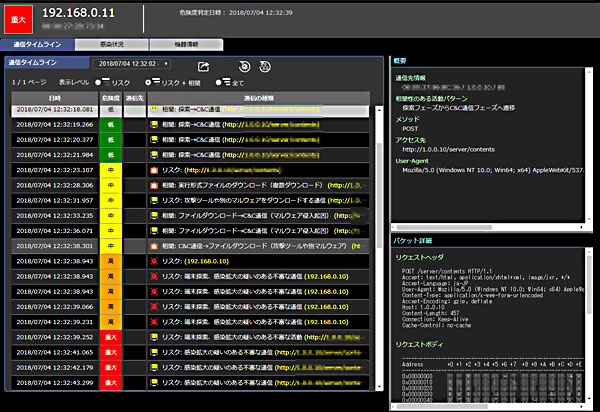Click the monitor icon in the 12:32:43.299 row
The width and height of the screenshot is (600, 412).
tap(154, 383)
